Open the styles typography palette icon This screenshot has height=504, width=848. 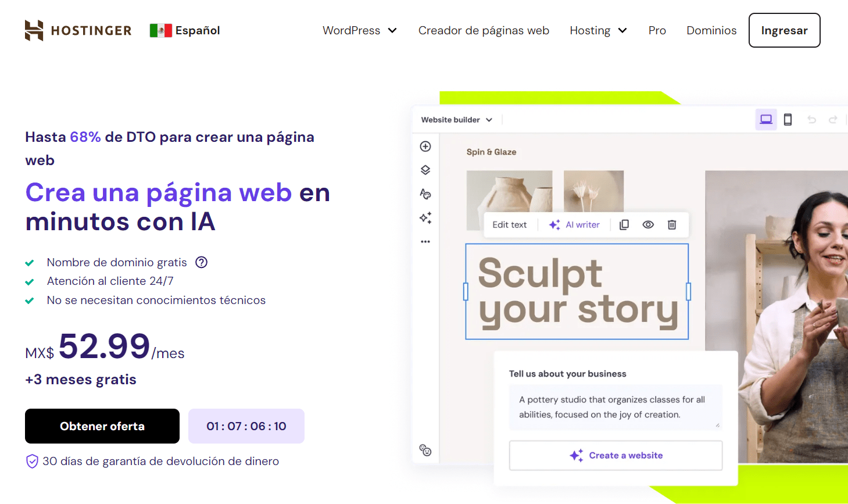pos(425,194)
